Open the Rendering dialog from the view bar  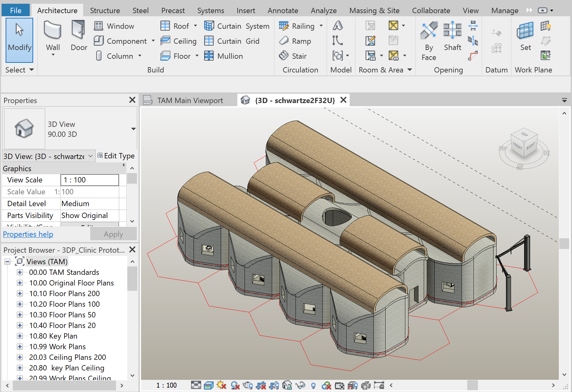coord(248,385)
